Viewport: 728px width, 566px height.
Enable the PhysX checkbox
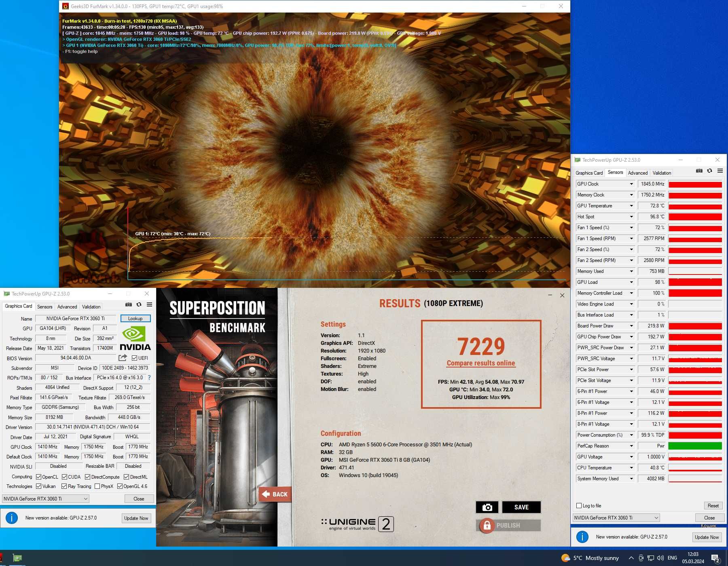coord(97,486)
